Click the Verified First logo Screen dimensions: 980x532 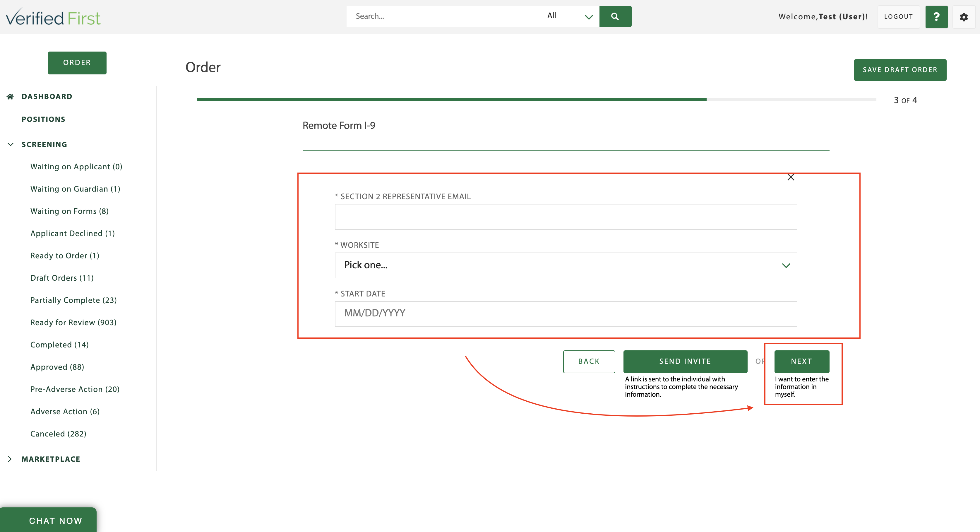click(53, 17)
